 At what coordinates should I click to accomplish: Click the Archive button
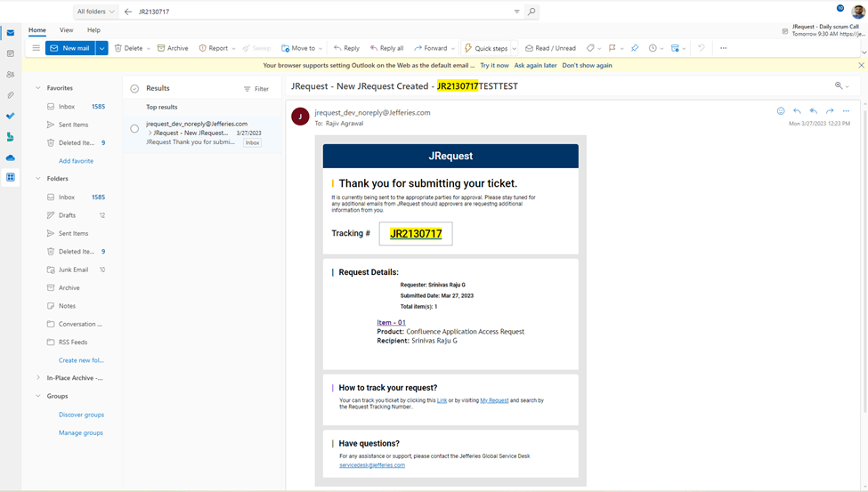pos(173,48)
